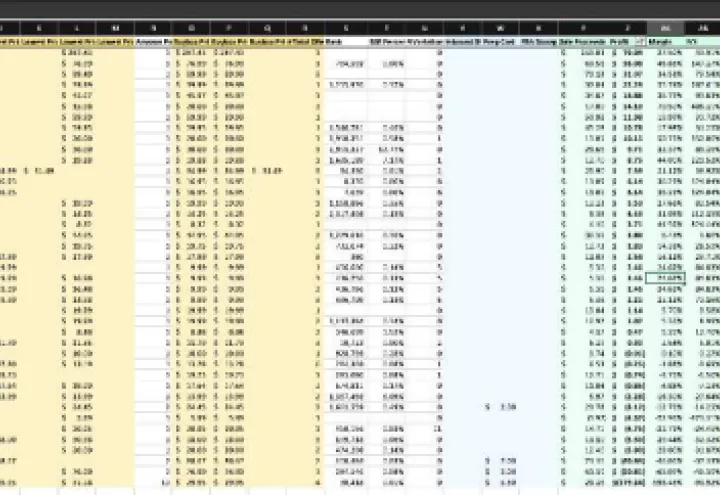Click the '# Total Offe' header cell
Image resolution: width=720 pixels, height=495 pixels.
[x=305, y=42]
